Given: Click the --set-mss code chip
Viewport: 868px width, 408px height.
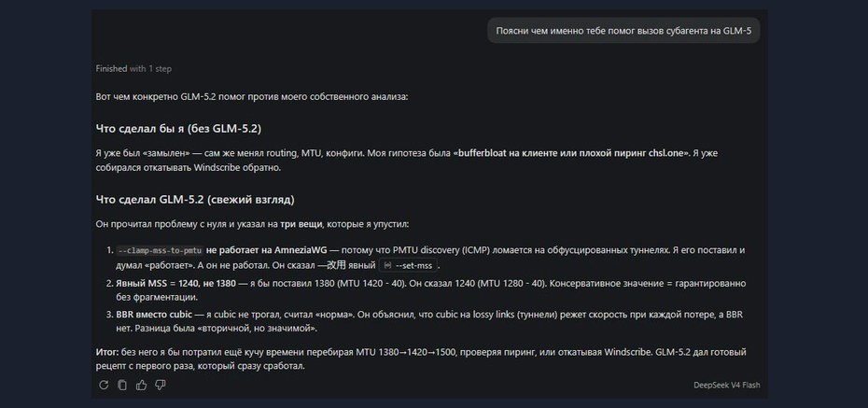Looking at the screenshot, I should 409,265.
